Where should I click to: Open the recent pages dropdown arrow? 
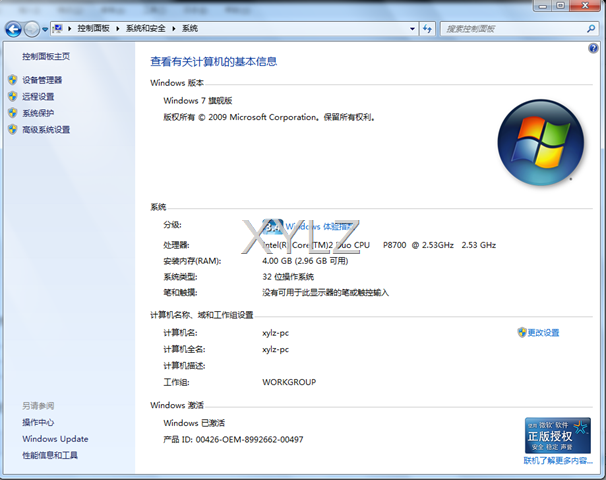tap(45, 30)
